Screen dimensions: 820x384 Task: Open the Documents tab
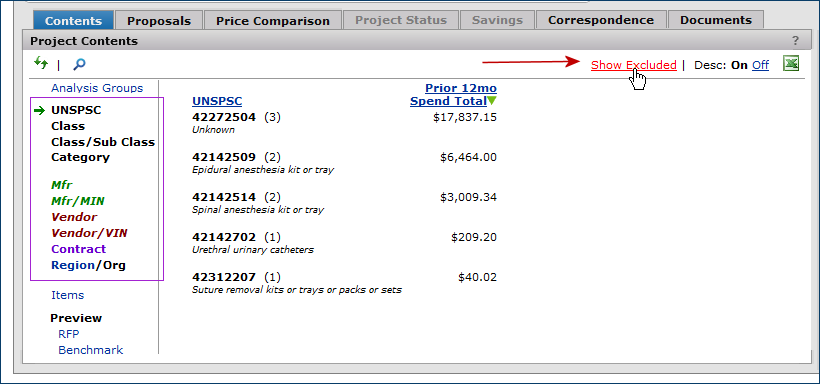tap(716, 20)
